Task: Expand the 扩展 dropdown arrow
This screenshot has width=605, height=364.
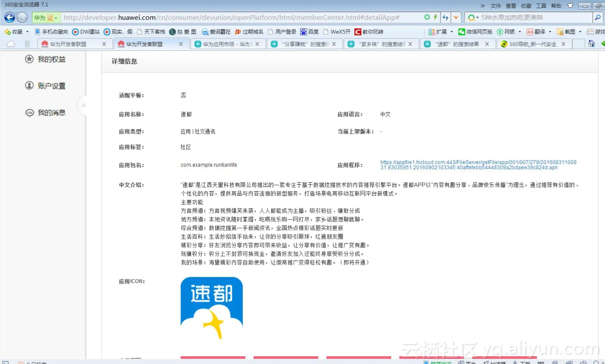Action: click(452, 32)
